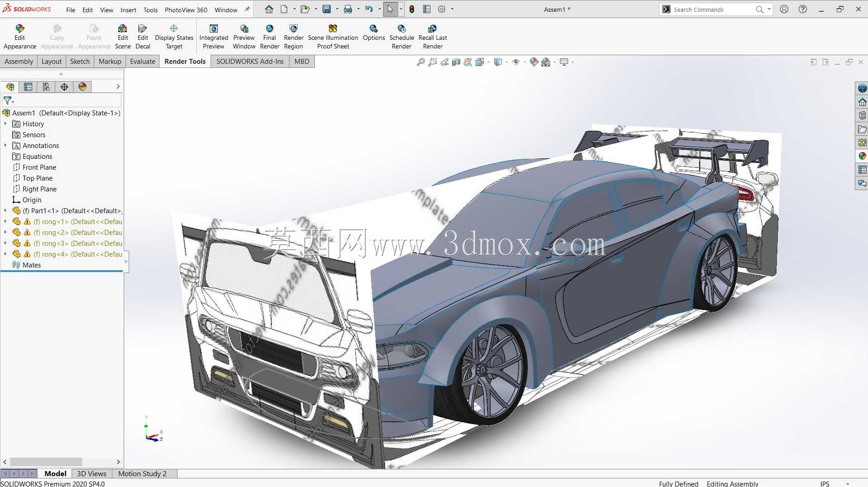Open the Motion Study 2 tab
Image resolution: width=868 pixels, height=487 pixels.
142,473
